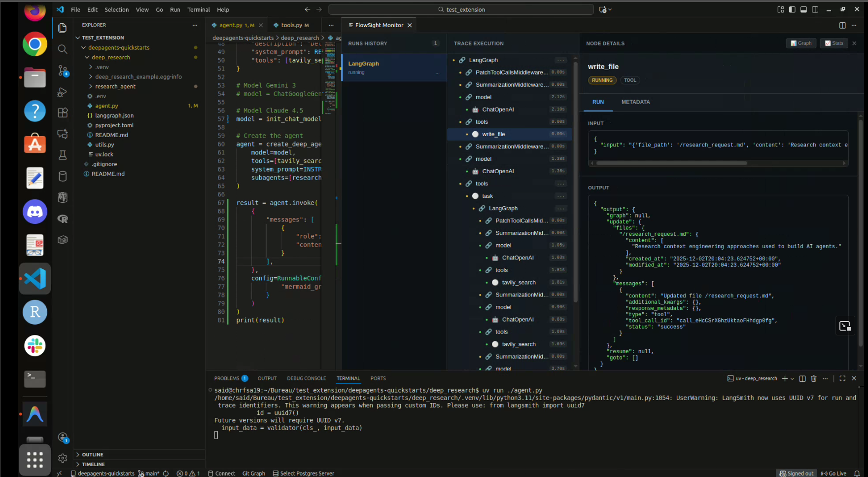Toggle the primary side bar layout
This screenshot has height=477, width=868.
(x=792, y=9)
